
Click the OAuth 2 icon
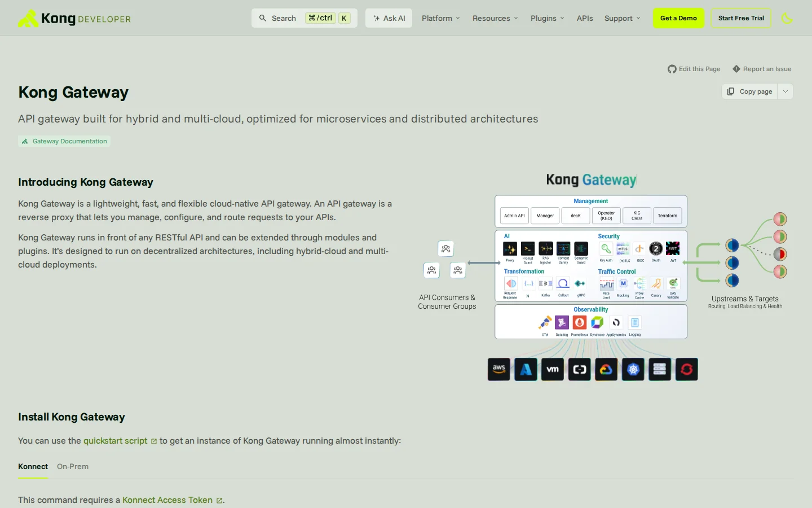[x=656, y=249]
